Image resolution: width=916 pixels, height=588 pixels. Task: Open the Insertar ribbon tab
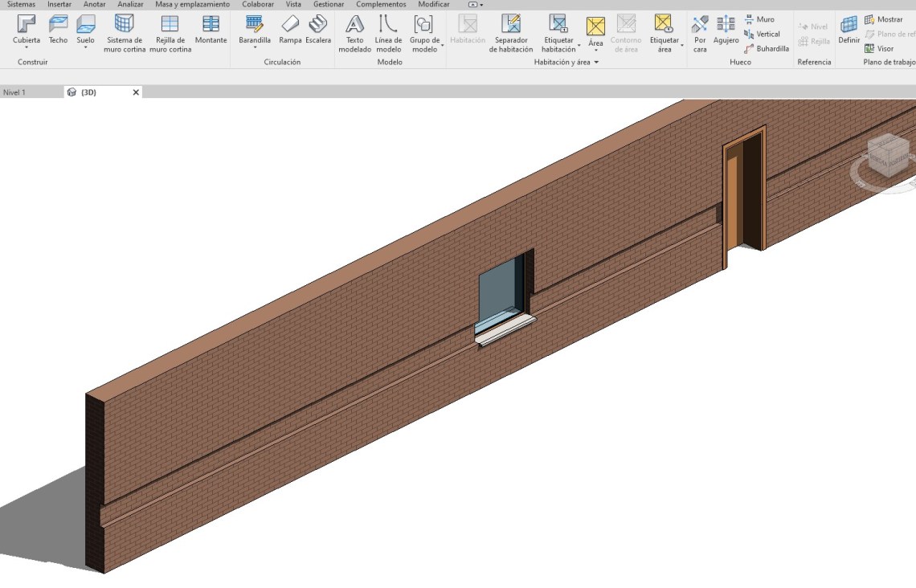(x=59, y=5)
